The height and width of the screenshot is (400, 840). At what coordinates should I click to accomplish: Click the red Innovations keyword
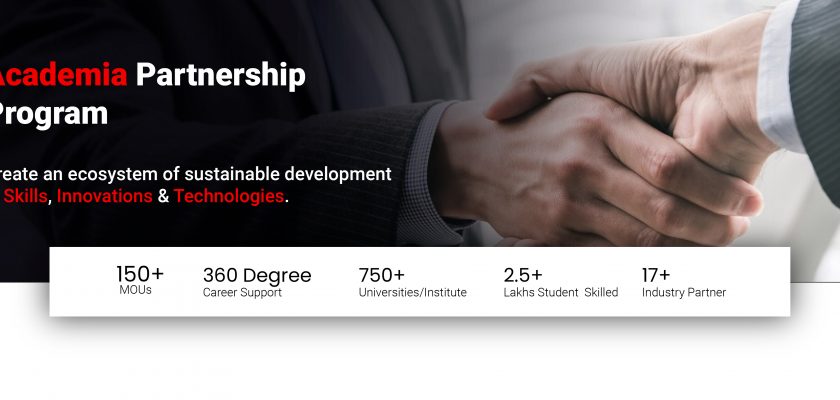(x=104, y=196)
